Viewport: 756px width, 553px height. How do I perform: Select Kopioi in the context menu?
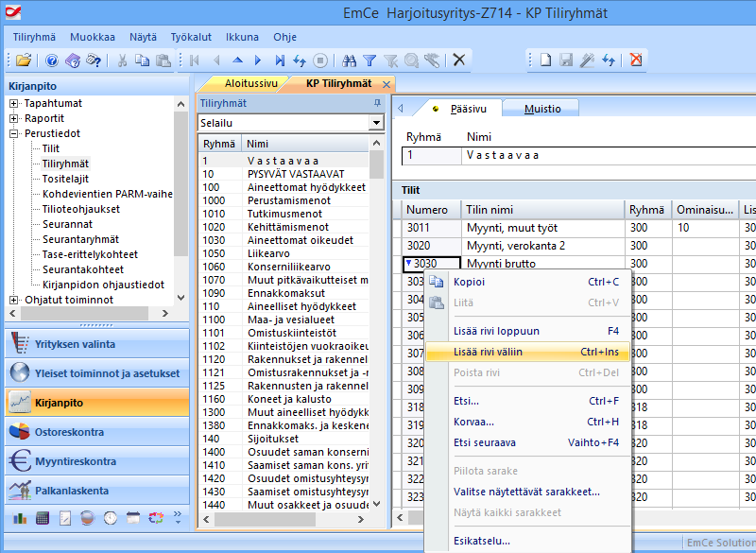(528, 282)
